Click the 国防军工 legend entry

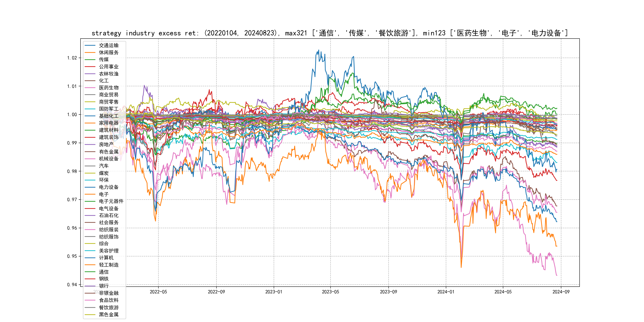(x=109, y=109)
